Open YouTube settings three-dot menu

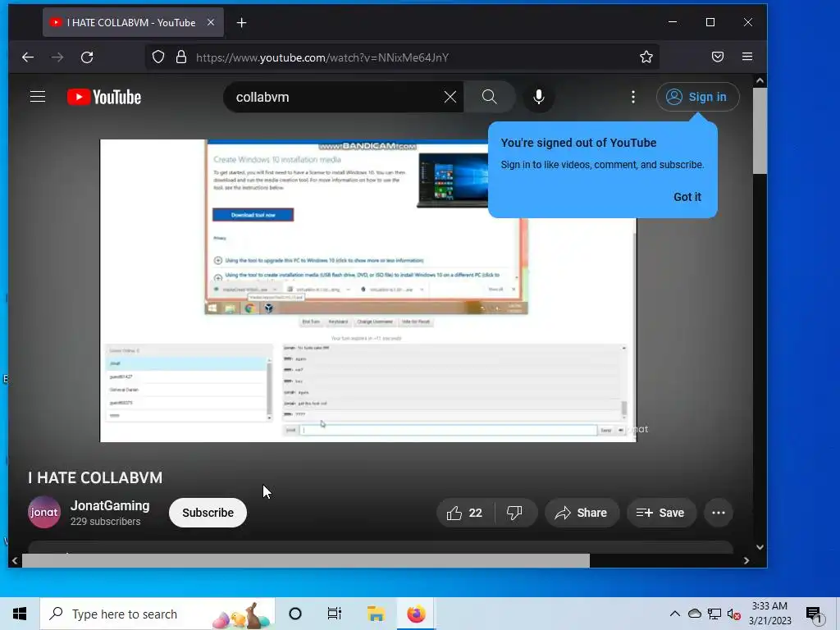[x=633, y=97]
